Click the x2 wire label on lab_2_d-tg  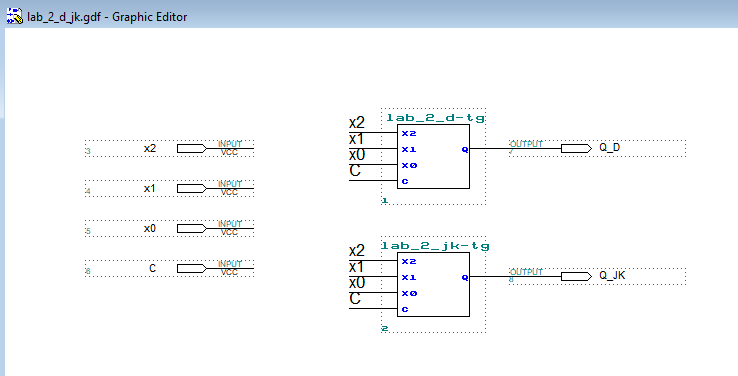point(357,123)
